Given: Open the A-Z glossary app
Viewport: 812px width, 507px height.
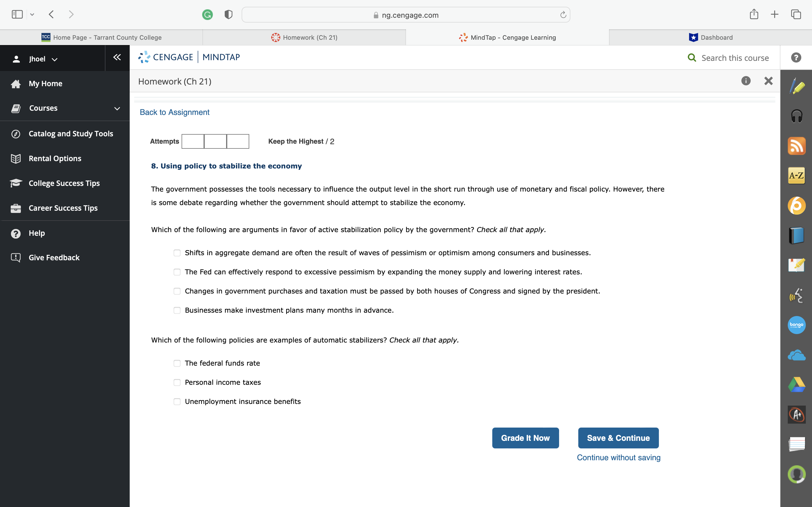Looking at the screenshot, I should click(x=796, y=175).
